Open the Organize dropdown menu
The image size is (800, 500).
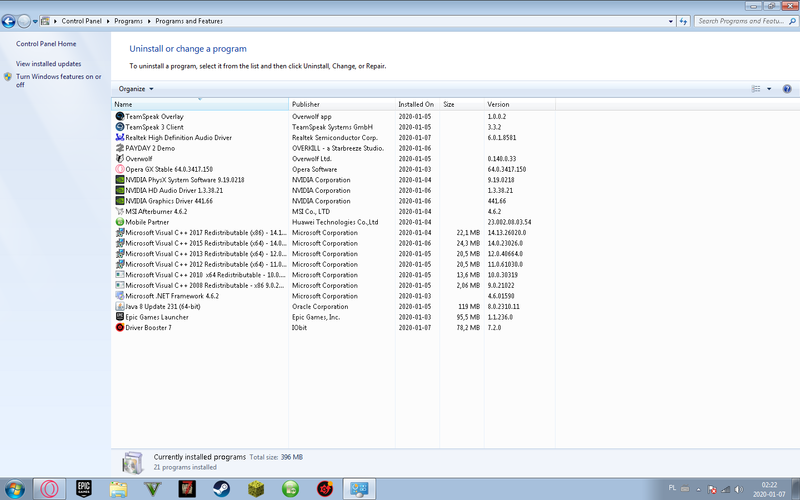[136, 89]
